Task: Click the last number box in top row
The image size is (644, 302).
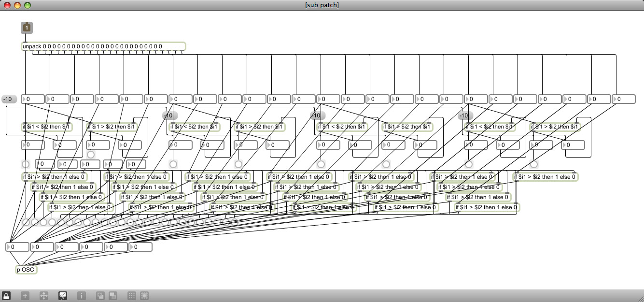Action: coord(624,99)
